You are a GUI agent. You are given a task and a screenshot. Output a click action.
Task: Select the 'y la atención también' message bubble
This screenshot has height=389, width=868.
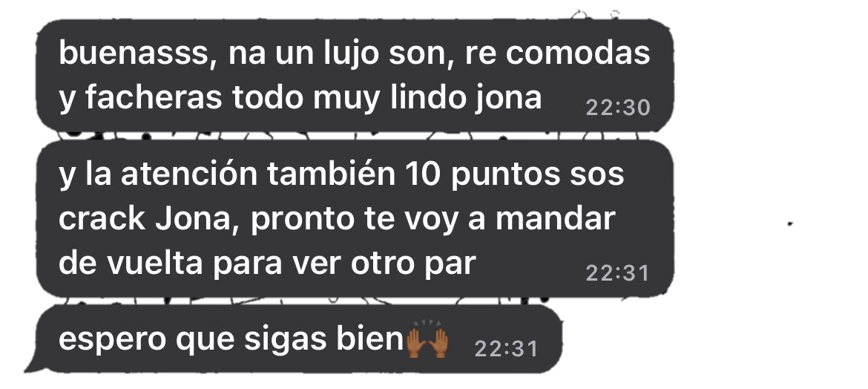coord(355,219)
